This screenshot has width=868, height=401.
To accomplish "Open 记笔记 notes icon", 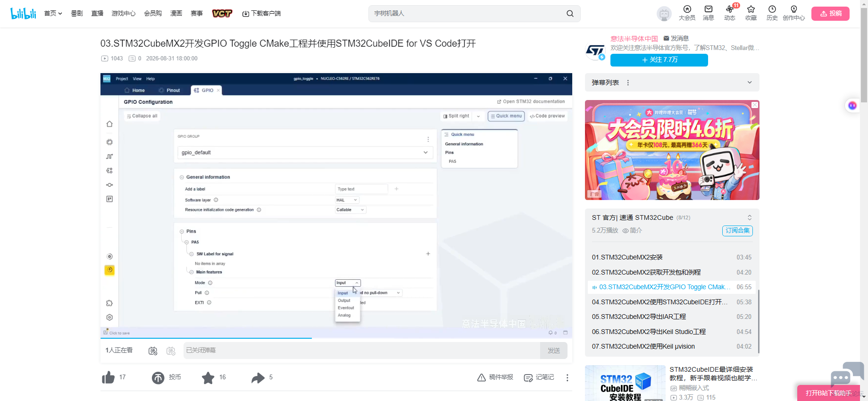I will click(x=539, y=377).
